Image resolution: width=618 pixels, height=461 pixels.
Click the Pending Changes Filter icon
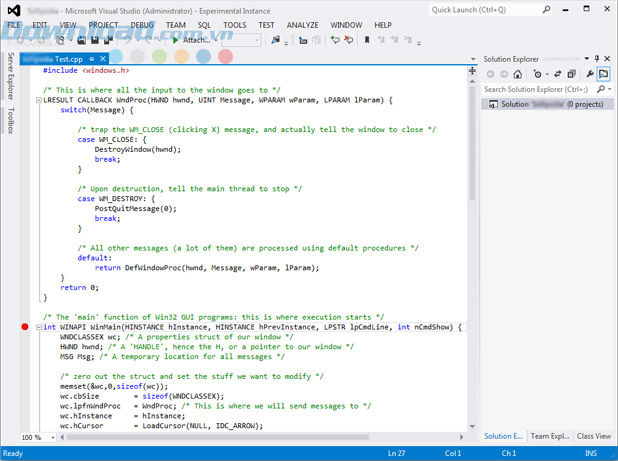pyautogui.click(x=537, y=74)
